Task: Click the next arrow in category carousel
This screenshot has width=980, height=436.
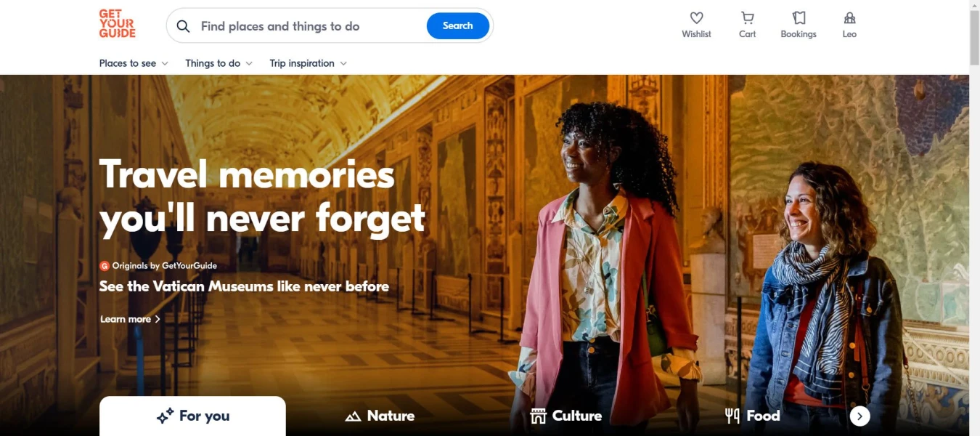Action: point(859,416)
